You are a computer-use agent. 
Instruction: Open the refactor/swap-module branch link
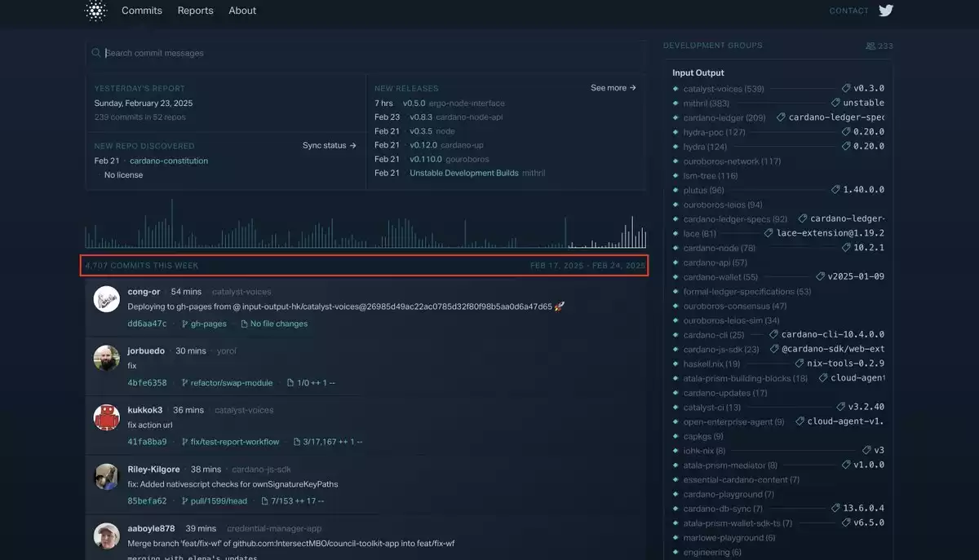point(233,382)
